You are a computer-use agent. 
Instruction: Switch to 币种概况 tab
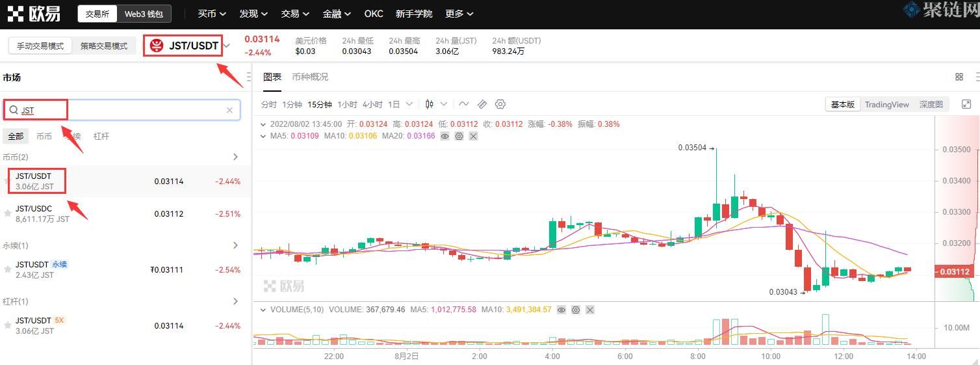point(310,77)
